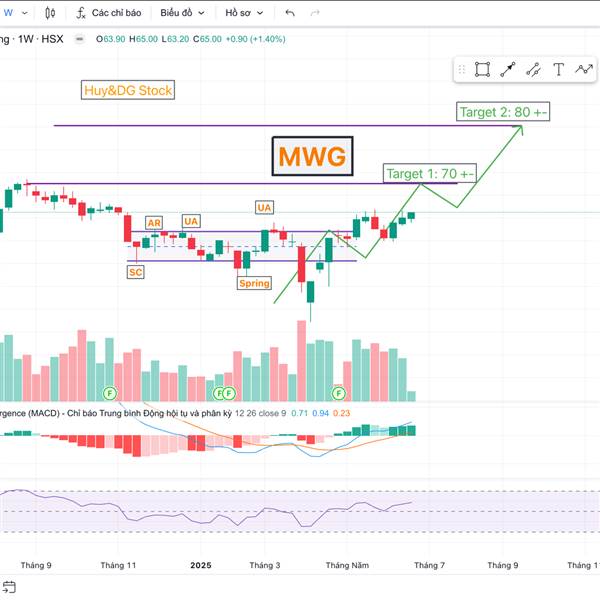Viewport: 600px width, 600px height.
Task: Expand the Biểu đồ dropdown
Action: coord(182,13)
